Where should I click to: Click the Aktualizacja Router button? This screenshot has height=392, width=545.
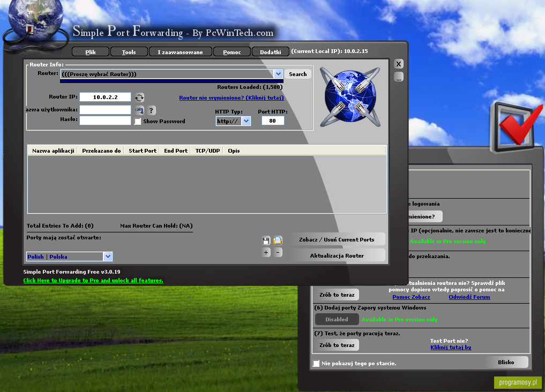point(337,255)
